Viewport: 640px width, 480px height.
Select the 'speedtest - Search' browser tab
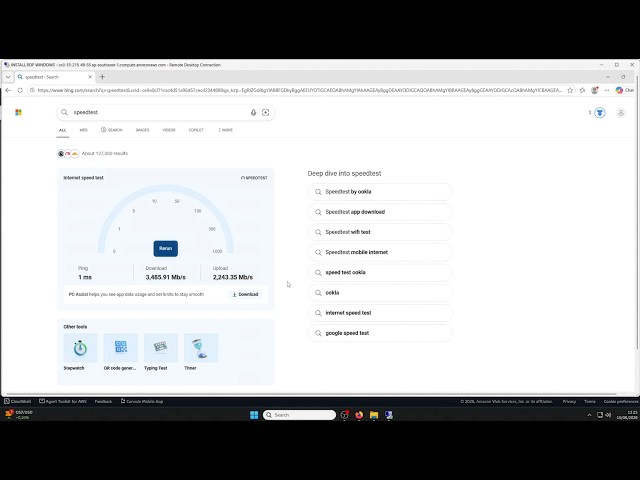(x=55, y=77)
